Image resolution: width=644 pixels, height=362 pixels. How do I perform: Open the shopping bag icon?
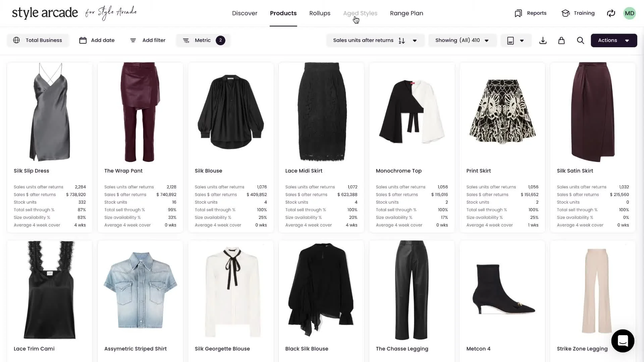(561, 41)
